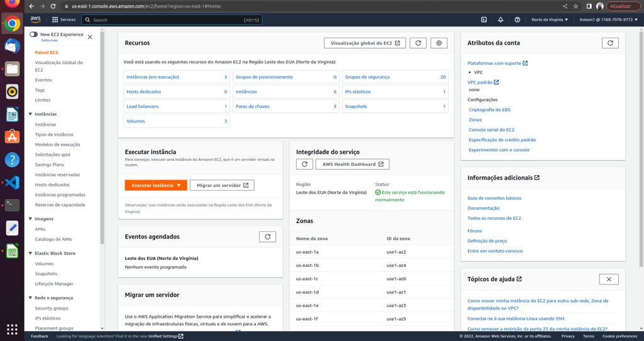The height and width of the screenshot is (341, 644).
Task: Close the Tópicos de ajuda panel
Action: [x=609, y=279]
